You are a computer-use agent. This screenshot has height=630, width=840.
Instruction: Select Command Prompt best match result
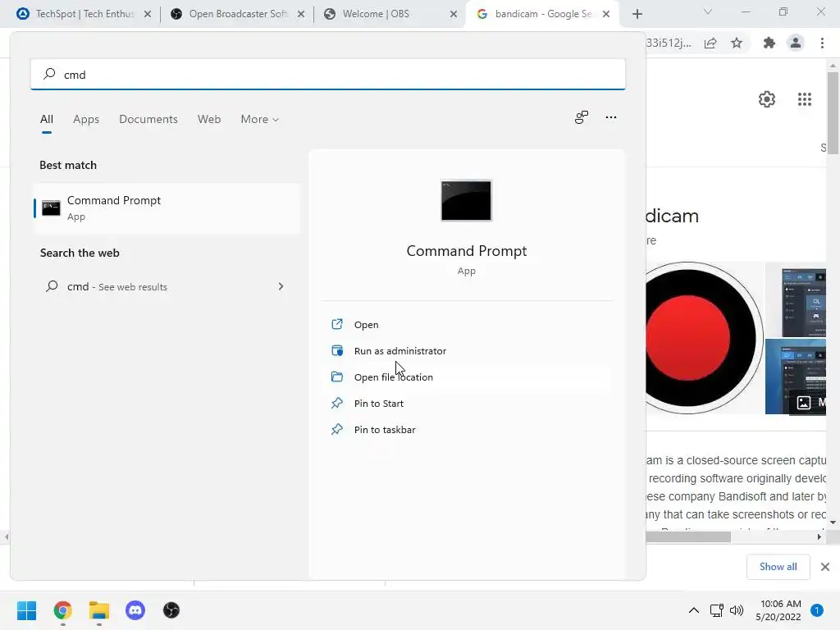tap(167, 208)
